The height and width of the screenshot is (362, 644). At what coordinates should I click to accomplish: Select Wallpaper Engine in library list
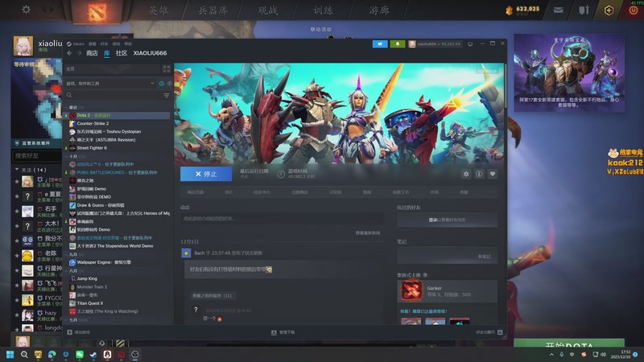pos(104,262)
